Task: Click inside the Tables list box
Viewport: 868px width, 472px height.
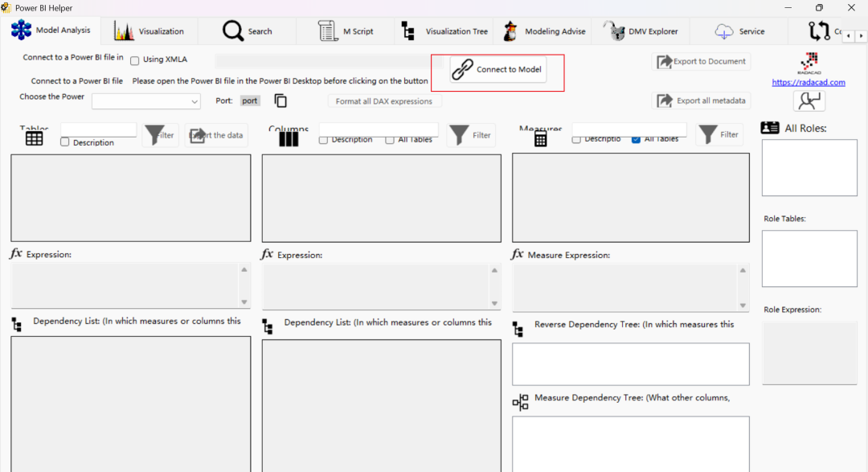Action: [131, 198]
